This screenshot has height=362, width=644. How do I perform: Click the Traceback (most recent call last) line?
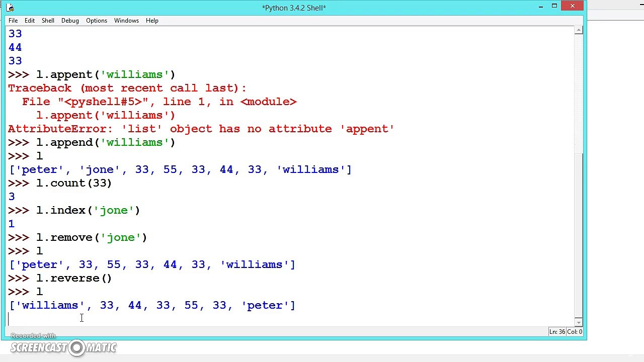point(127,88)
